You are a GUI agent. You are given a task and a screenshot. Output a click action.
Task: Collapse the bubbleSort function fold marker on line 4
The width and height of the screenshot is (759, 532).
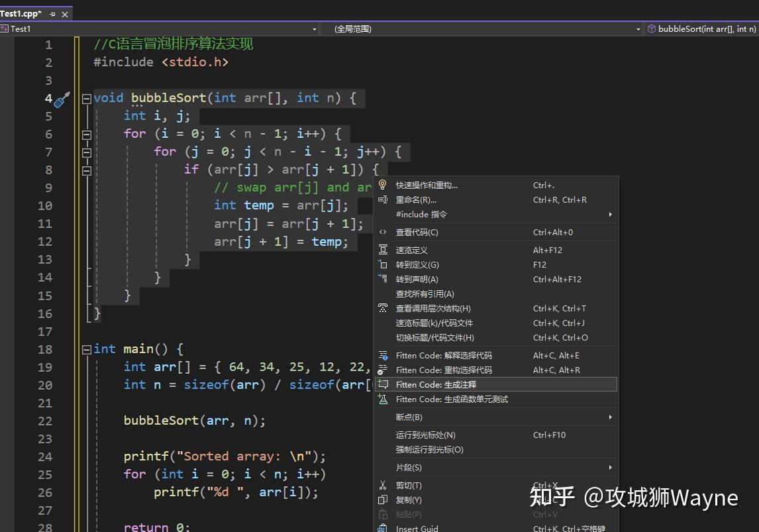[x=86, y=98]
